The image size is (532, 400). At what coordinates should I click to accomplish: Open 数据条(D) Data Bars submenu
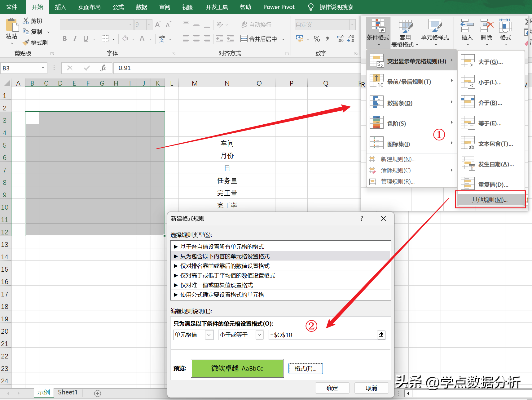click(x=411, y=103)
